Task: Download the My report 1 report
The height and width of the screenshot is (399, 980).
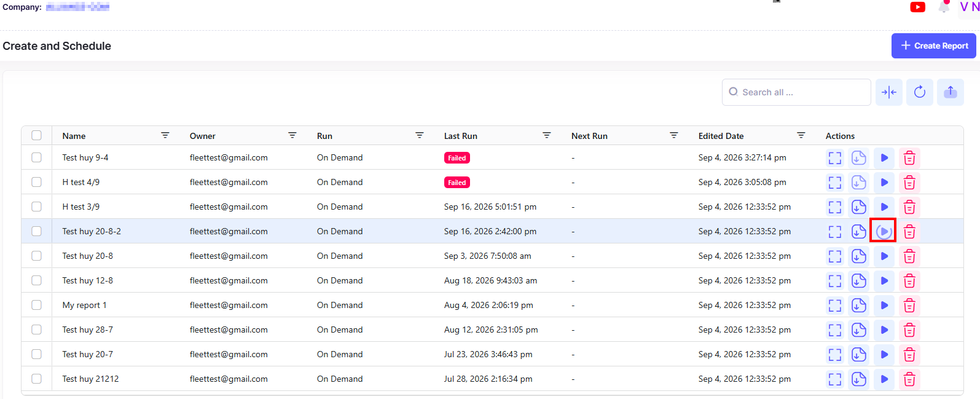Action: point(859,306)
